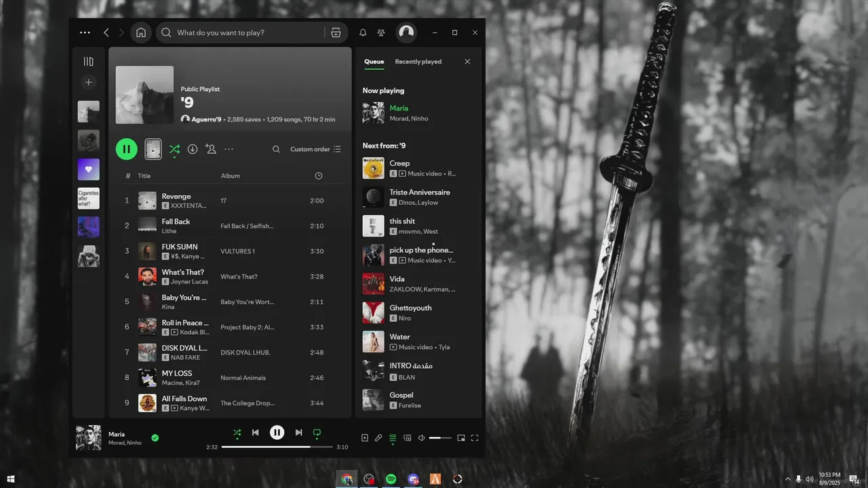Select Gospel by Furelise in queue

click(418, 400)
